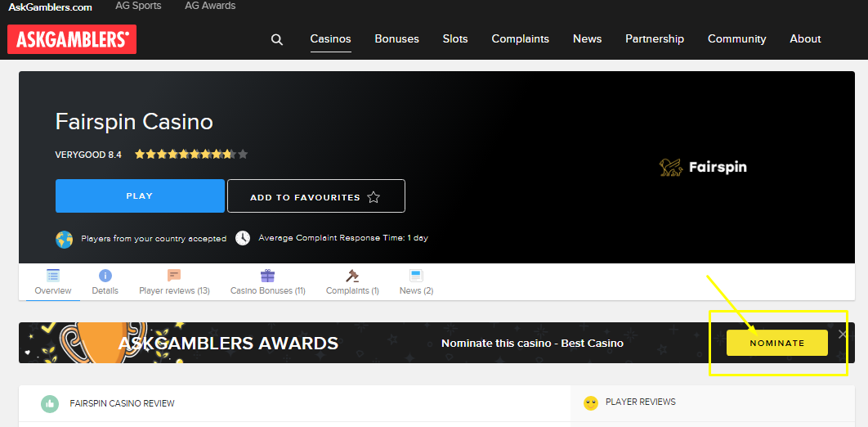Click the VERYGOOD 8.4 rating text

coord(88,155)
